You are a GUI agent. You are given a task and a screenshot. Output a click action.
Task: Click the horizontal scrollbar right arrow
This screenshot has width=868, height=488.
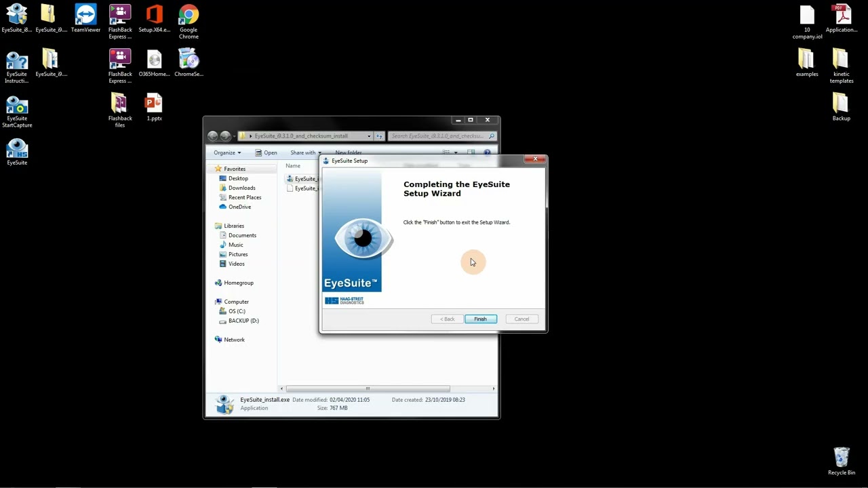click(x=494, y=389)
